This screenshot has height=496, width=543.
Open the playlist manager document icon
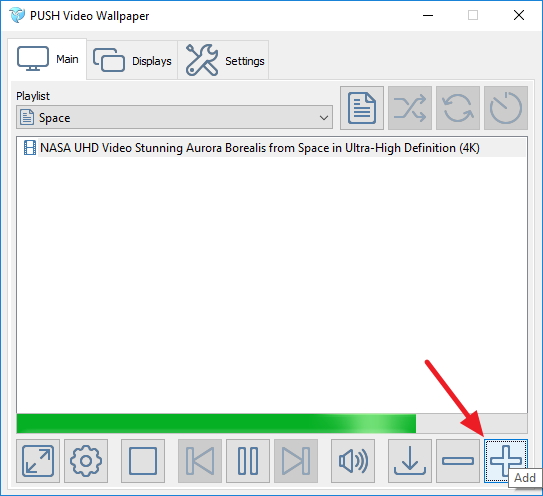362,108
